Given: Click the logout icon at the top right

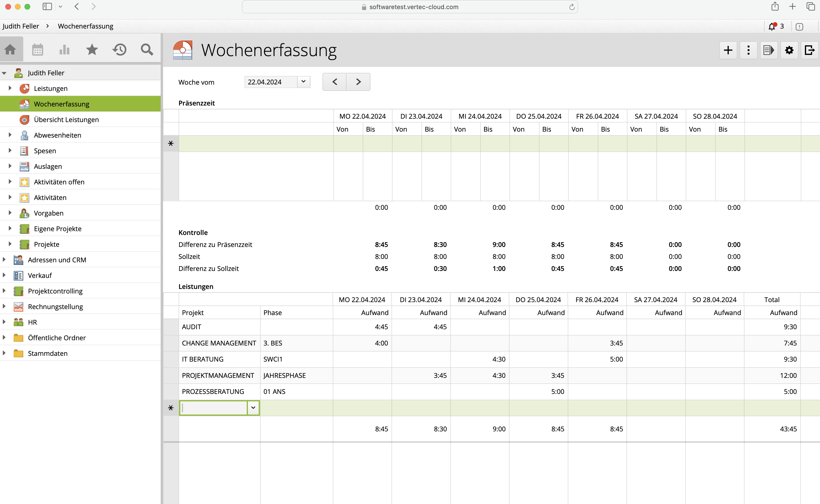Looking at the screenshot, I should [x=810, y=50].
